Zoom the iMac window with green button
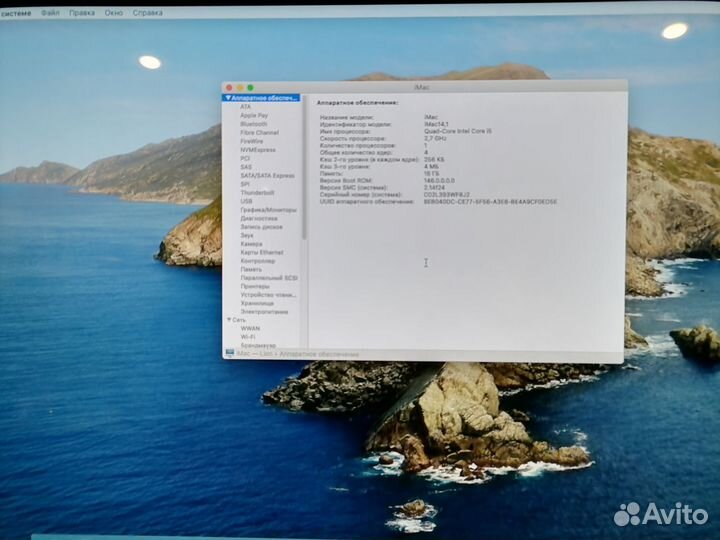 [250, 88]
